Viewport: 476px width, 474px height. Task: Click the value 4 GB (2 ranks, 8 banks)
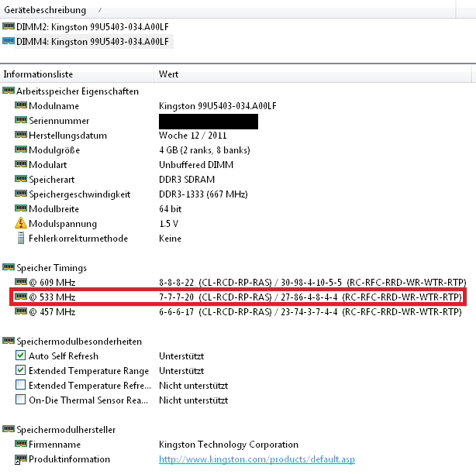click(205, 150)
